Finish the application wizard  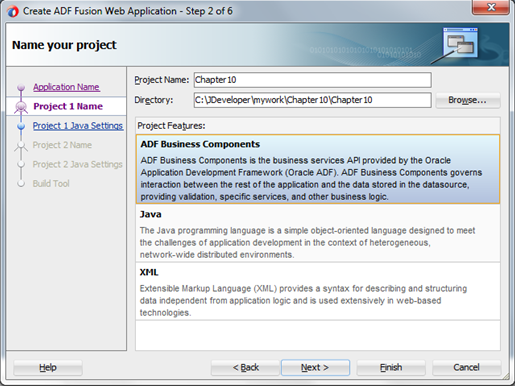click(x=391, y=368)
